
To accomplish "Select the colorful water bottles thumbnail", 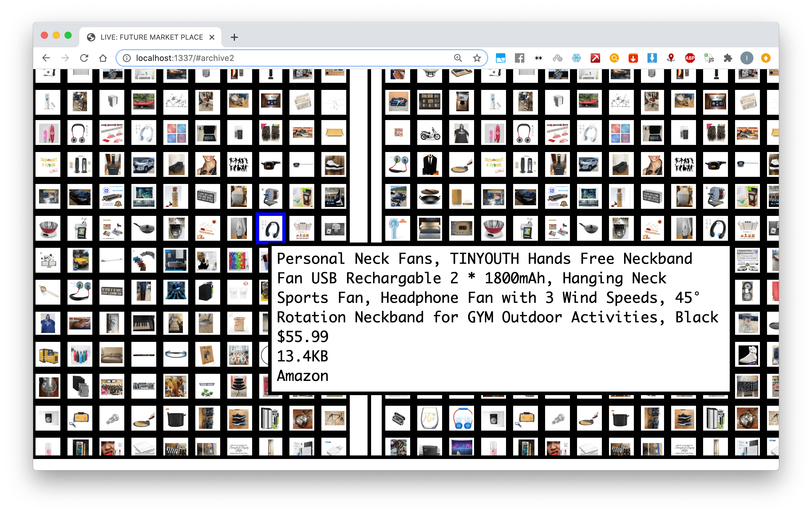I will tap(80, 355).
